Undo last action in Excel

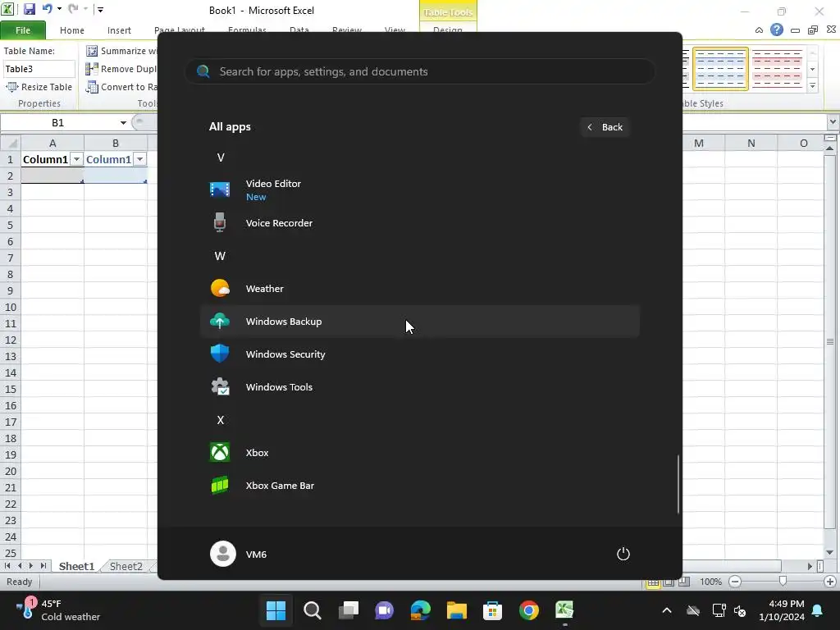[47, 9]
